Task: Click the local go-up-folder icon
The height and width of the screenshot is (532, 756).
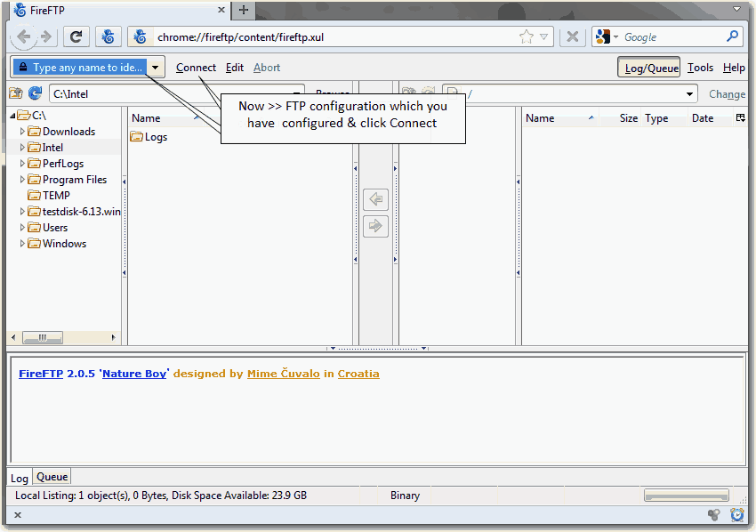Action: click(x=16, y=93)
